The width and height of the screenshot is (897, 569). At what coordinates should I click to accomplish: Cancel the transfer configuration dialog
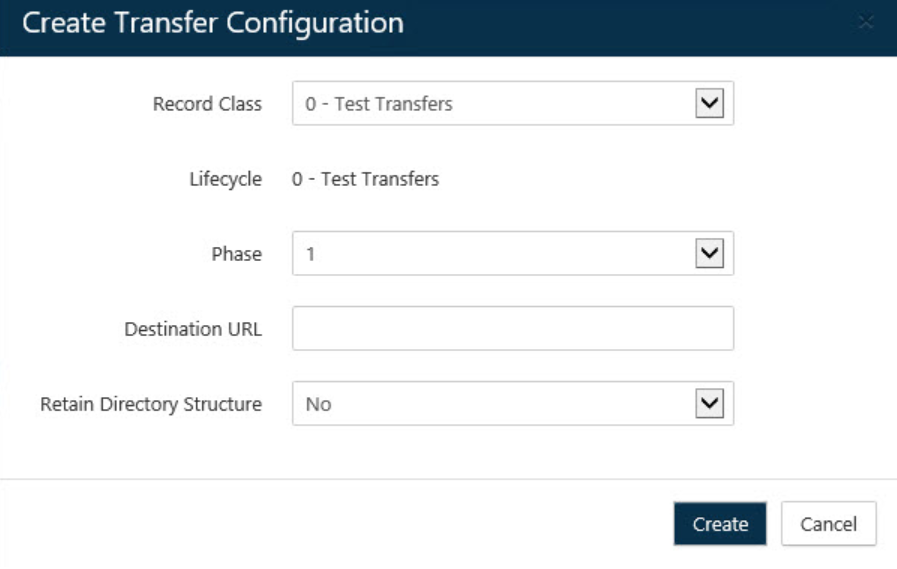click(x=828, y=524)
